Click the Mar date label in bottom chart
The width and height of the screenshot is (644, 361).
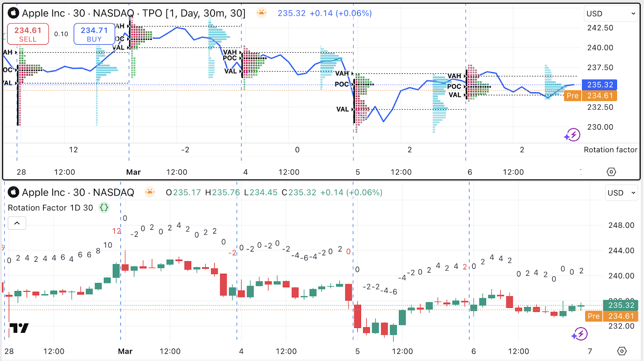click(125, 351)
